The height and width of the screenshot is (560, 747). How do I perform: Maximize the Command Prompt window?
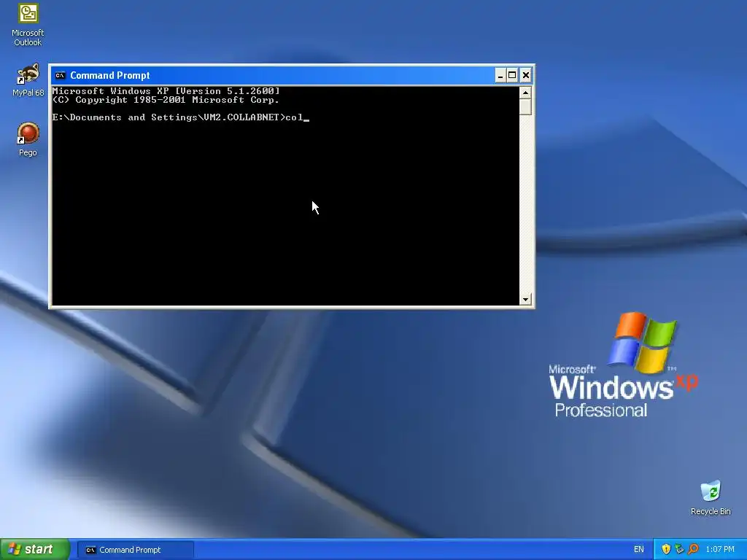point(512,75)
